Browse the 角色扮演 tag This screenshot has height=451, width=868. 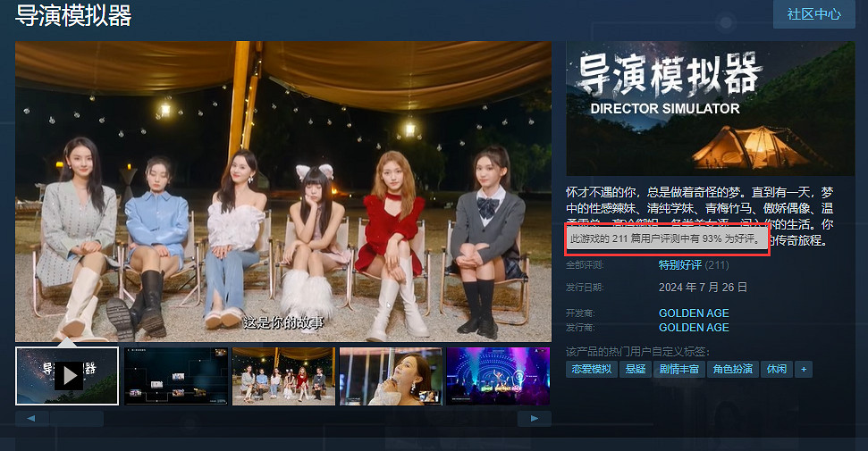731,369
